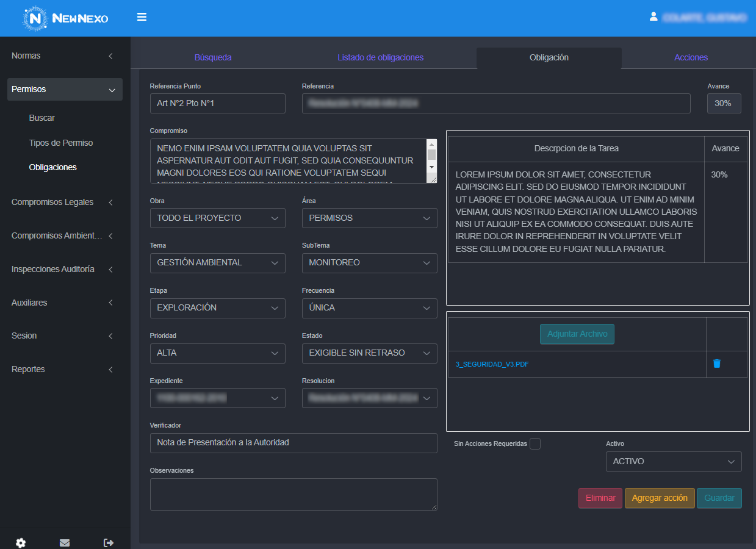Open the Estado dropdown

369,353
